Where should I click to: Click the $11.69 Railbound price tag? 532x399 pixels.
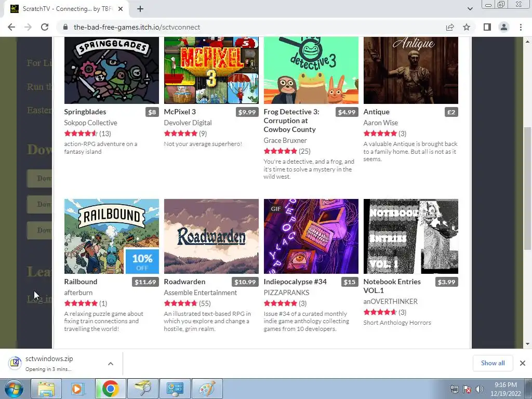(145, 282)
